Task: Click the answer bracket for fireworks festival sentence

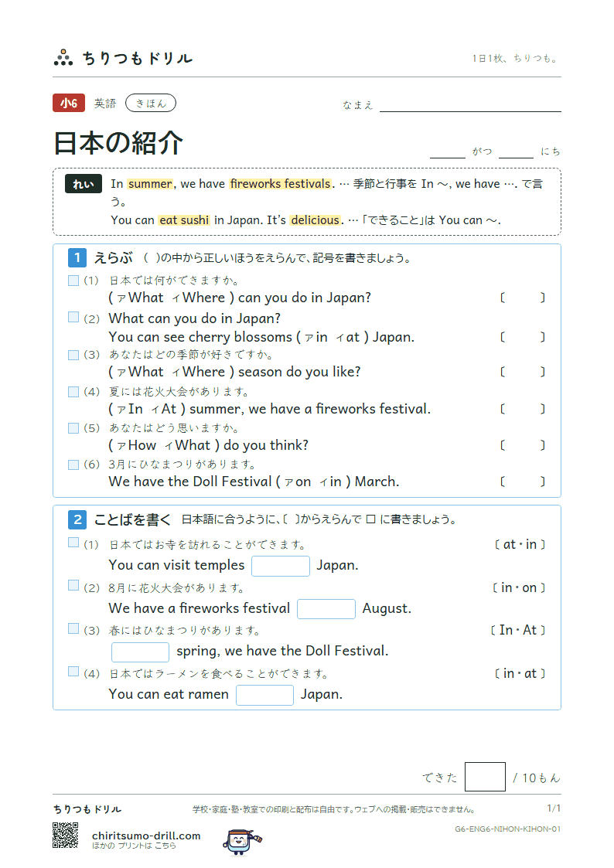Action: point(523,409)
